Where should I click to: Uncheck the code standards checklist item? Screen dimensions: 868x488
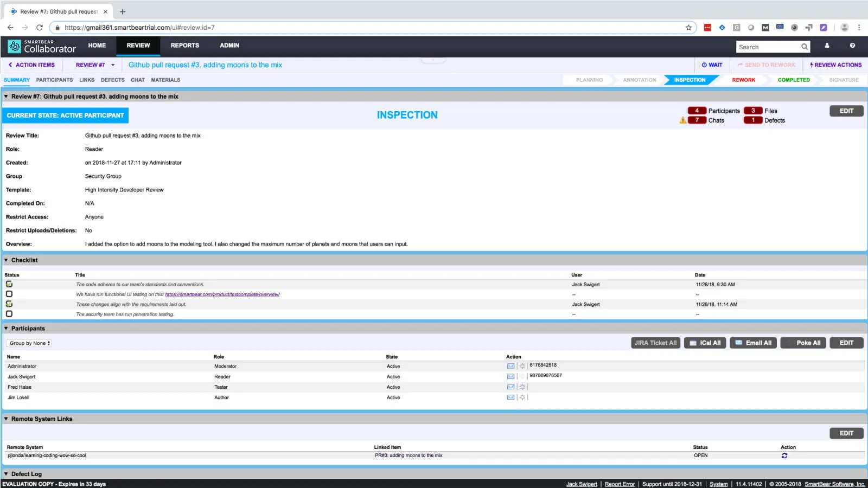click(x=9, y=284)
